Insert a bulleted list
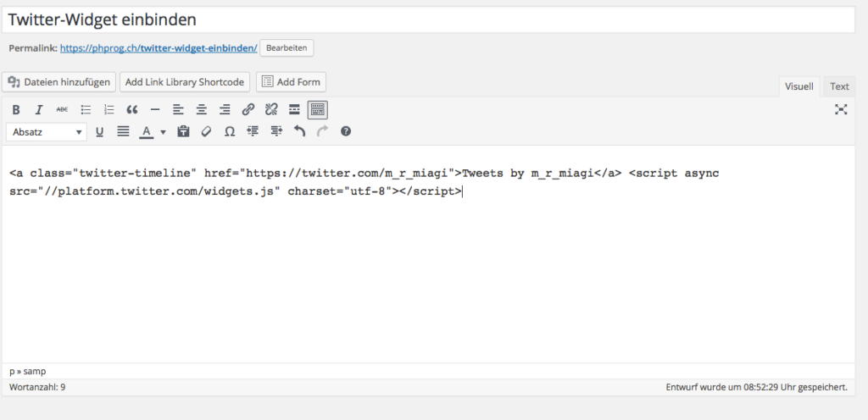The width and height of the screenshot is (868, 420). coord(86,110)
